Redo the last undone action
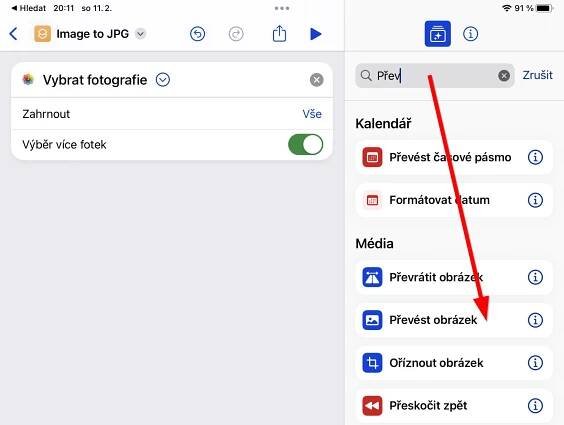564x425 pixels. pos(236,34)
